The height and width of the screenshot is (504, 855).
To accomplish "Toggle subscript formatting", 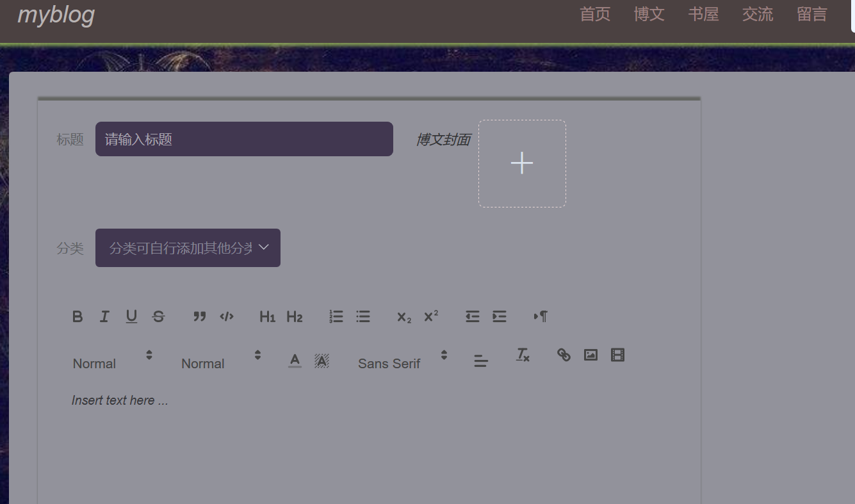I will click(403, 317).
